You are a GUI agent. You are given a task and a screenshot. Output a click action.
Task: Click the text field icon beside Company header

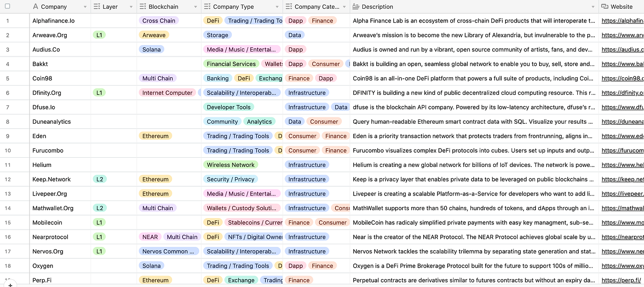36,6
